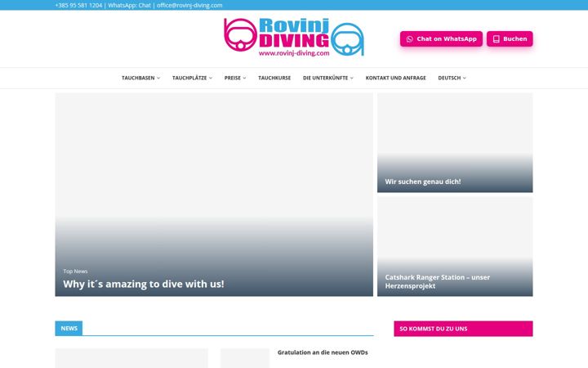Call the +385 95 581 1204 phone number

pyautogui.click(x=78, y=5)
